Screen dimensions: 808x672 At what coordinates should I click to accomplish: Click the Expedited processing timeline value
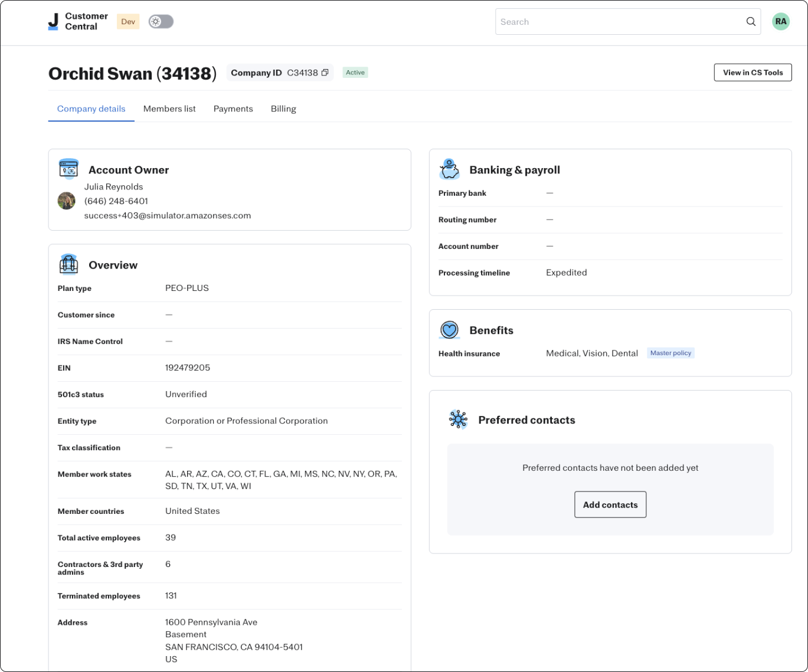pyautogui.click(x=567, y=273)
